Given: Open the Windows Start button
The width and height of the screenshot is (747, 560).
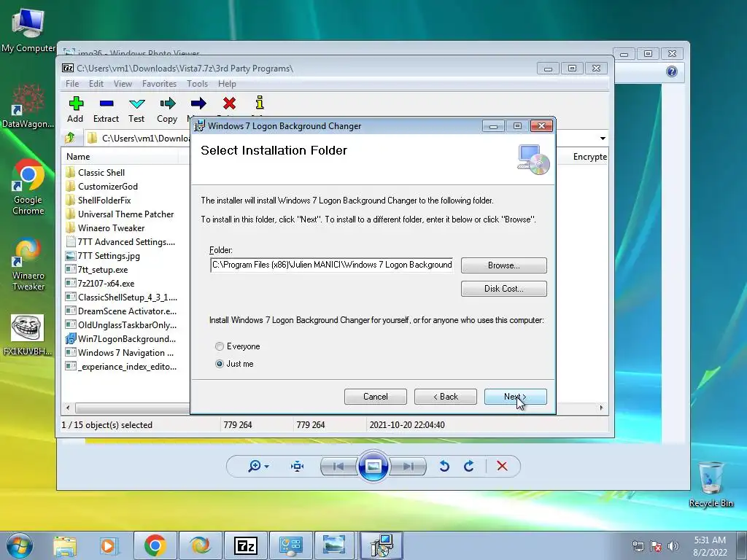Looking at the screenshot, I should (20, 545).
